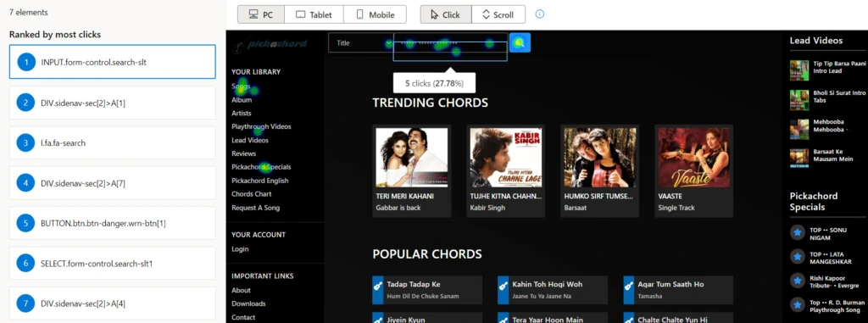Open Teri Meri Kahani trending thumbnail

click(412, 158)
